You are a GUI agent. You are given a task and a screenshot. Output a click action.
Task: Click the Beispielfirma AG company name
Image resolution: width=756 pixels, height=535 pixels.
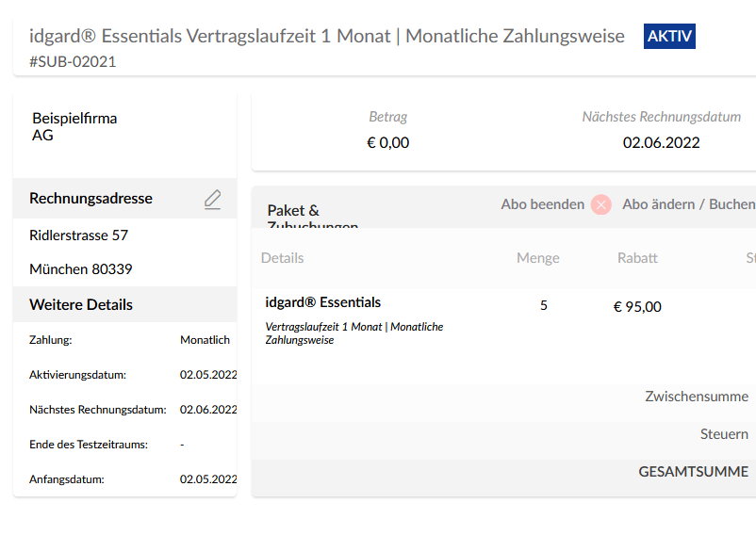click(x=74, y=126)
